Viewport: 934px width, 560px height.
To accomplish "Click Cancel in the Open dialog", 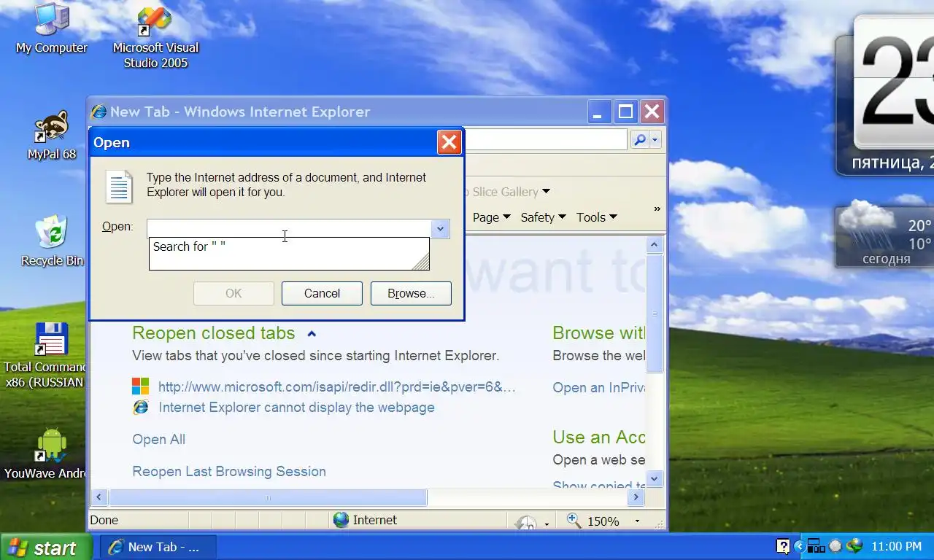I will [x=322, y=293].
